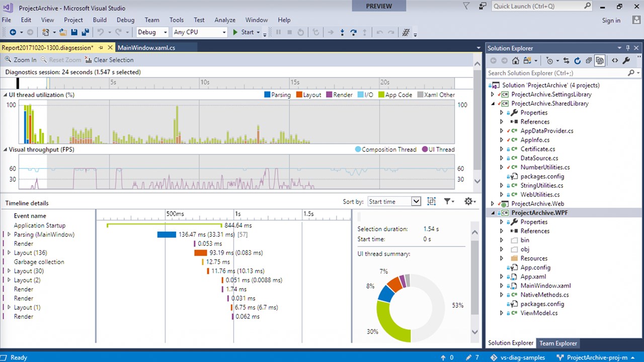This screenshot has width=644, height=362.
Task: Collapse the UI thread utilization graph
Action: 5,95
